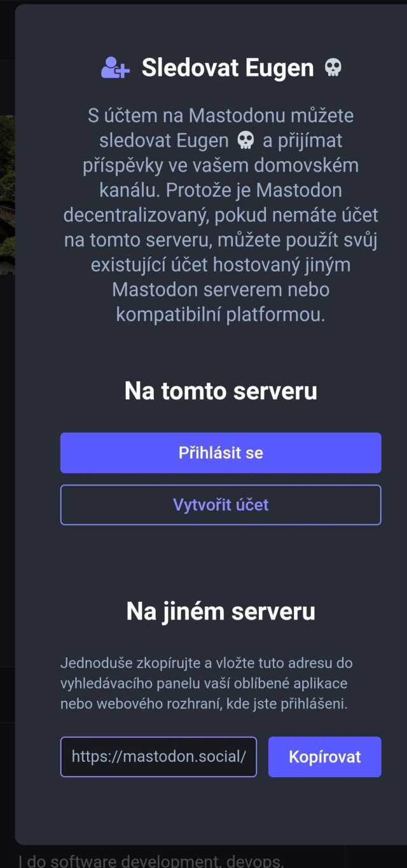The image size is (407, 868).
Task: Click the Mastodon serverem nebo text line
Action: click(221, 290)
